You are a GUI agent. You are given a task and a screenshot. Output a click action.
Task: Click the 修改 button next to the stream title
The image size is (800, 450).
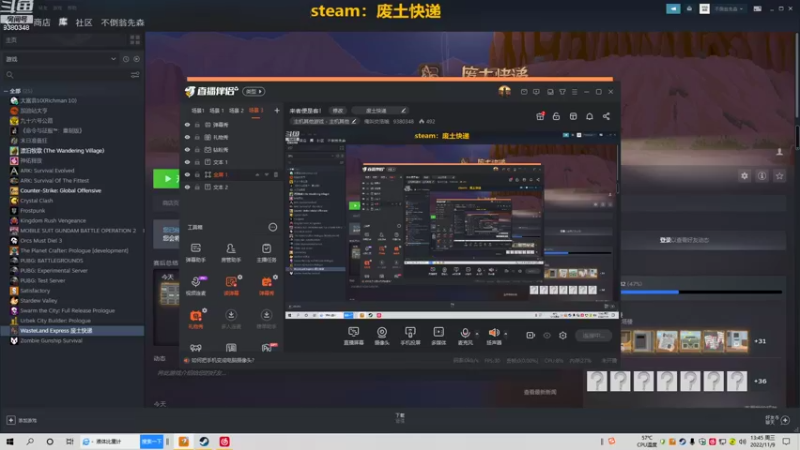coord(338,110)
